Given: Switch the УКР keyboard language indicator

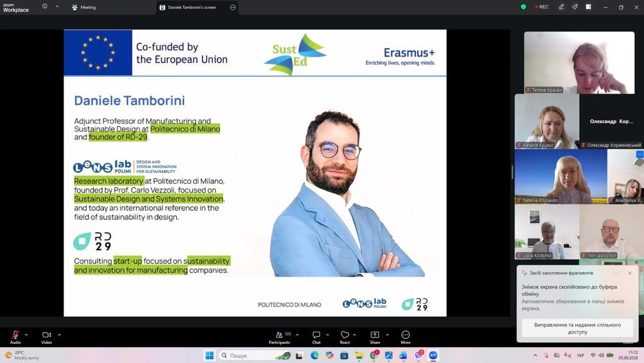Looking at the screenshot, I should pos(580,355).
